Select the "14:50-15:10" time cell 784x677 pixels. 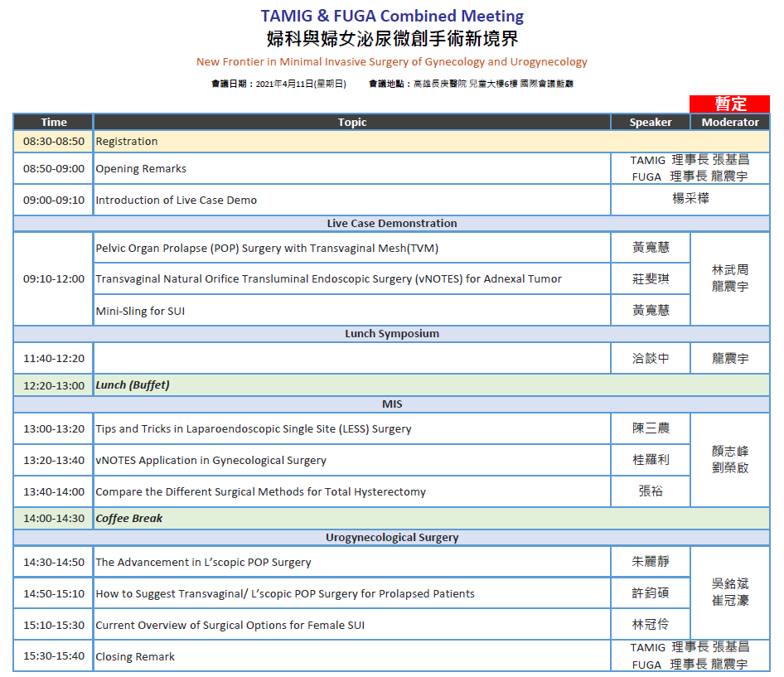(x=54, y=594)
